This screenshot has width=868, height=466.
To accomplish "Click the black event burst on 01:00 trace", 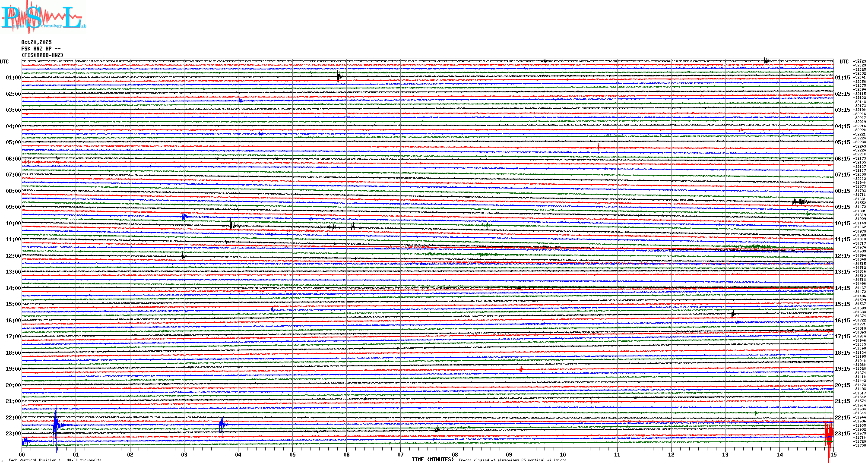I will click(339, 76).
